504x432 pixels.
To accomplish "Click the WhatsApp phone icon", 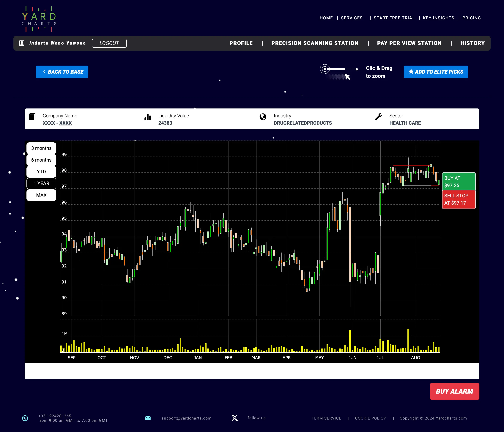I will coord(25,418).
